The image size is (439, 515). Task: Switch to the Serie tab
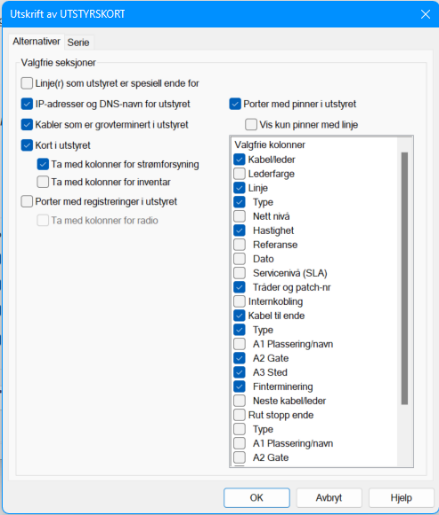(x=78, y=42)
